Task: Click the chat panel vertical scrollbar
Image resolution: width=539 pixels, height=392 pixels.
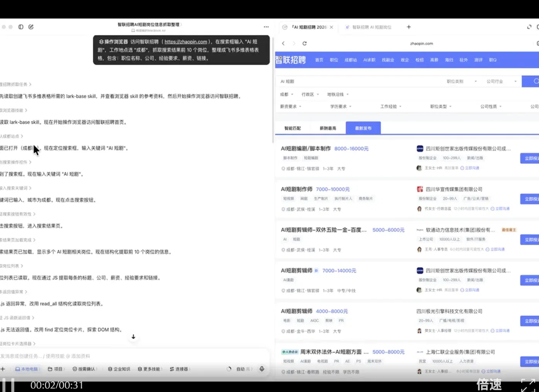Action: 273,91
